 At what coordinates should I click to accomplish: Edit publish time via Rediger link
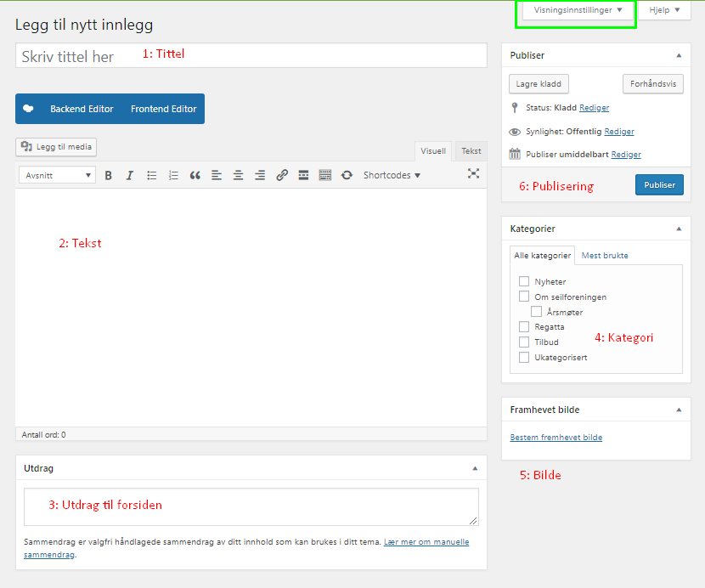(x=626, y=155)
